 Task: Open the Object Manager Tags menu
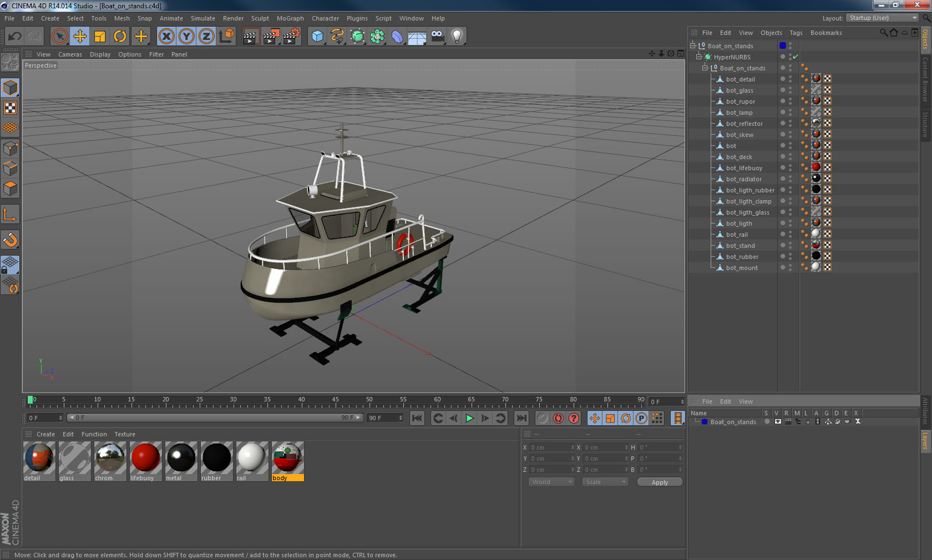pos(796,33)
